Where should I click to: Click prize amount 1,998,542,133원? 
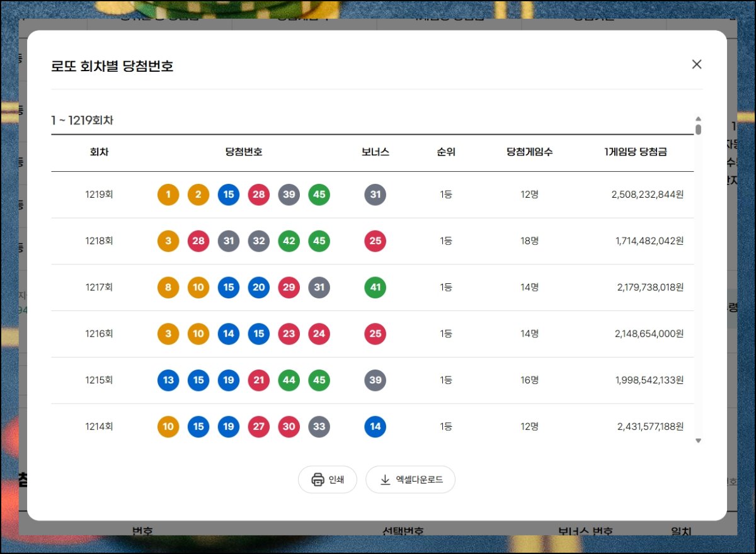[650, 380]
